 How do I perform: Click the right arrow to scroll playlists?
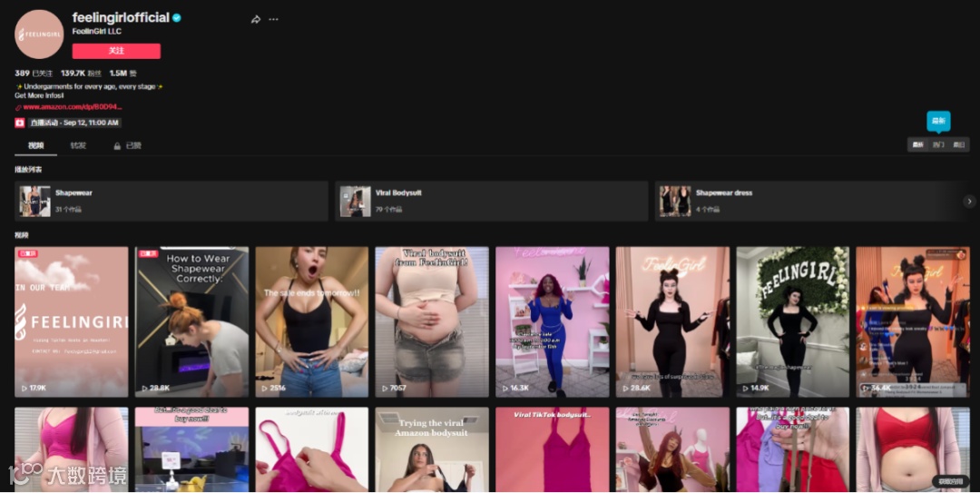click(x=969, y=202)
